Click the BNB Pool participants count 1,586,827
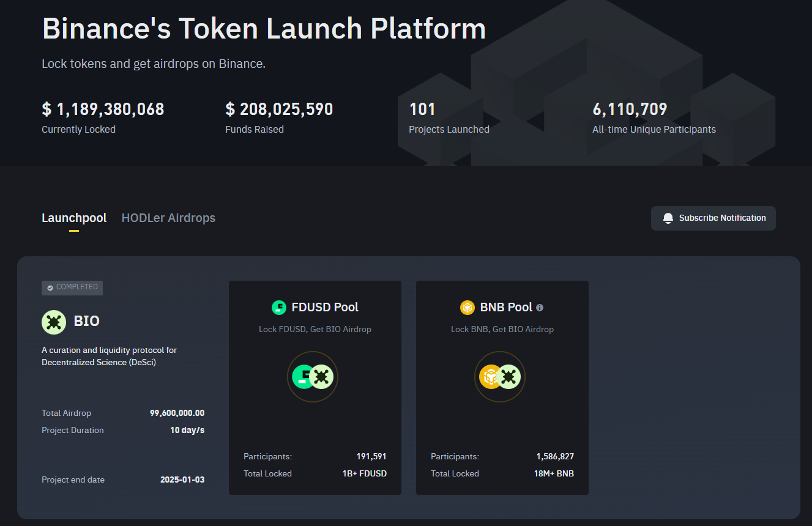The height and width of the screenshot is (526, 812). click(x=555, y=456)
